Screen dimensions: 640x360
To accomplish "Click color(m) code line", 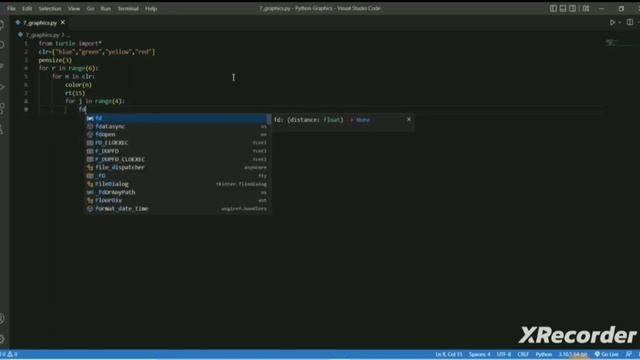I will click(78, 85).
